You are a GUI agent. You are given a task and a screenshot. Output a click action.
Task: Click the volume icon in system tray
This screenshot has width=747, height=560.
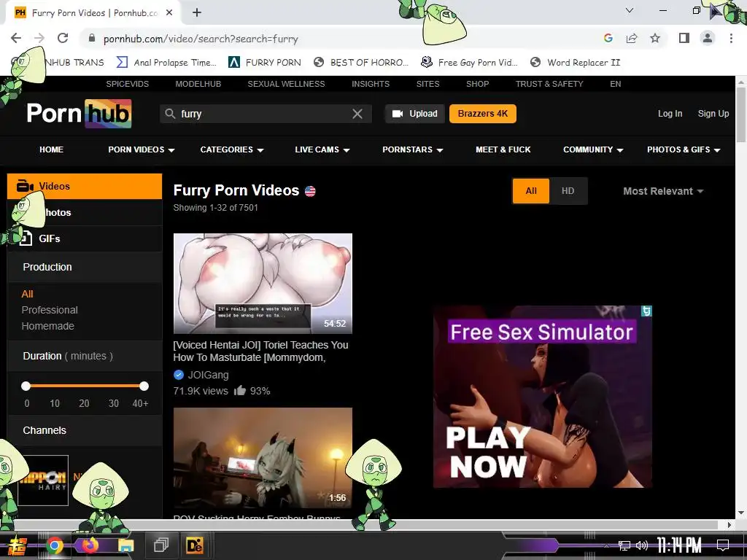tap(642, 545)
